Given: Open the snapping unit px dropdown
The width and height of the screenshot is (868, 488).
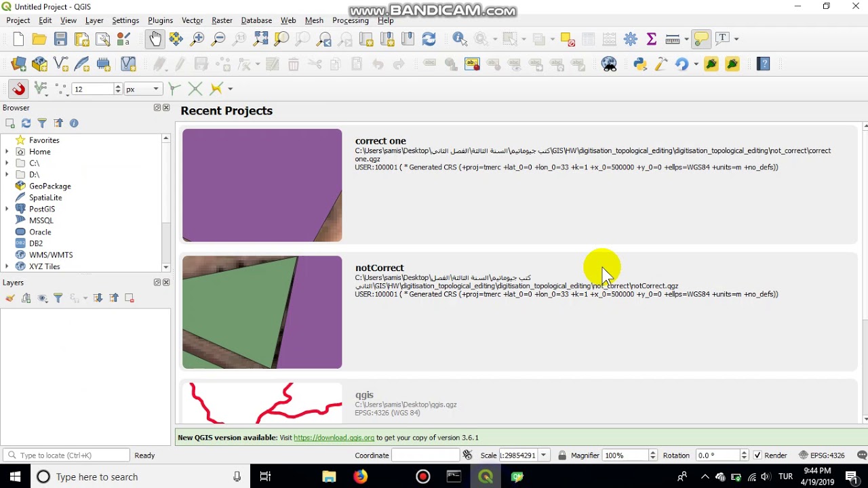Looking at the screenshot, I should point(142,89).
